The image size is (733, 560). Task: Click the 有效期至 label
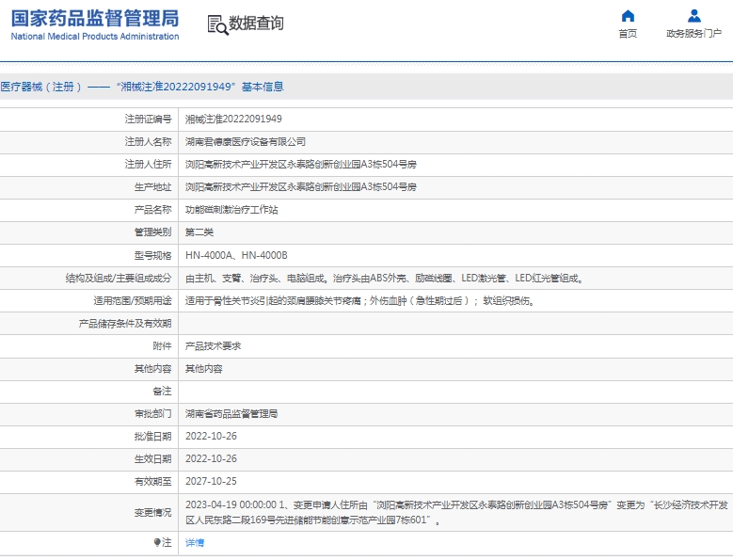(152, 482)
